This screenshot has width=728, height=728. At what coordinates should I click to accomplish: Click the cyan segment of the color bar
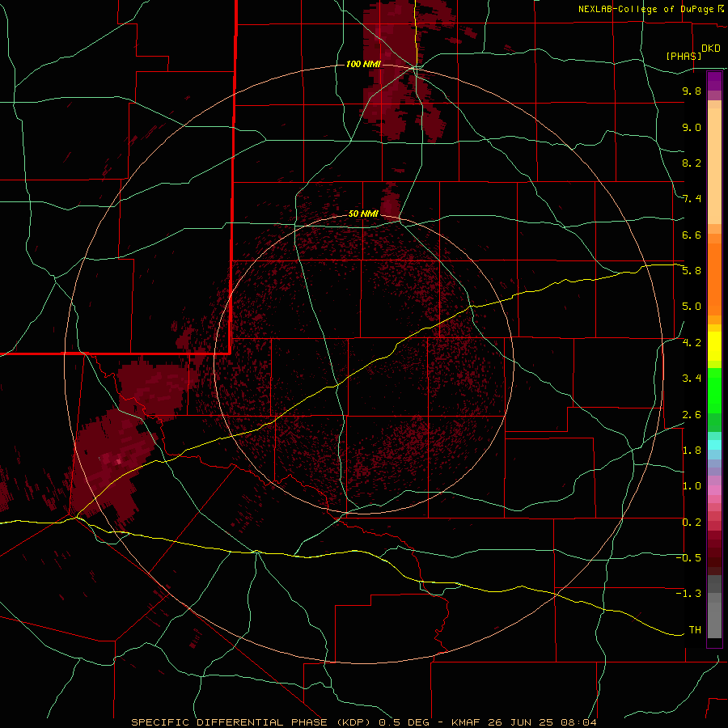[714, 445]
